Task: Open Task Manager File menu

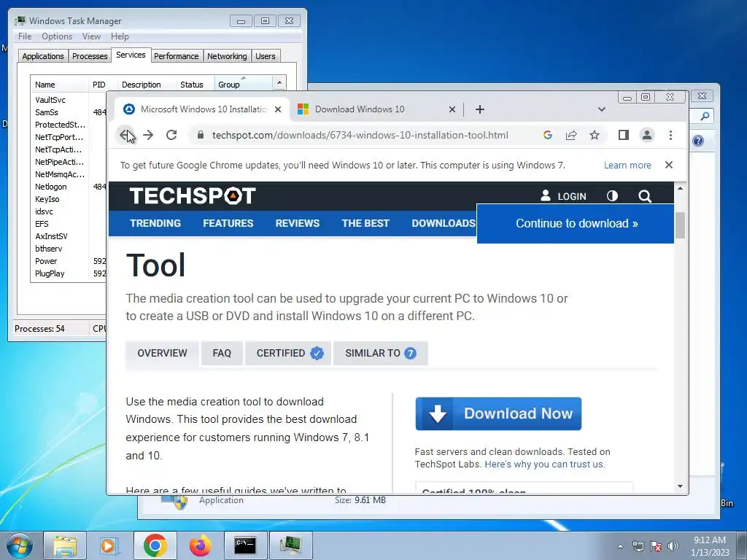Action: 25,36
